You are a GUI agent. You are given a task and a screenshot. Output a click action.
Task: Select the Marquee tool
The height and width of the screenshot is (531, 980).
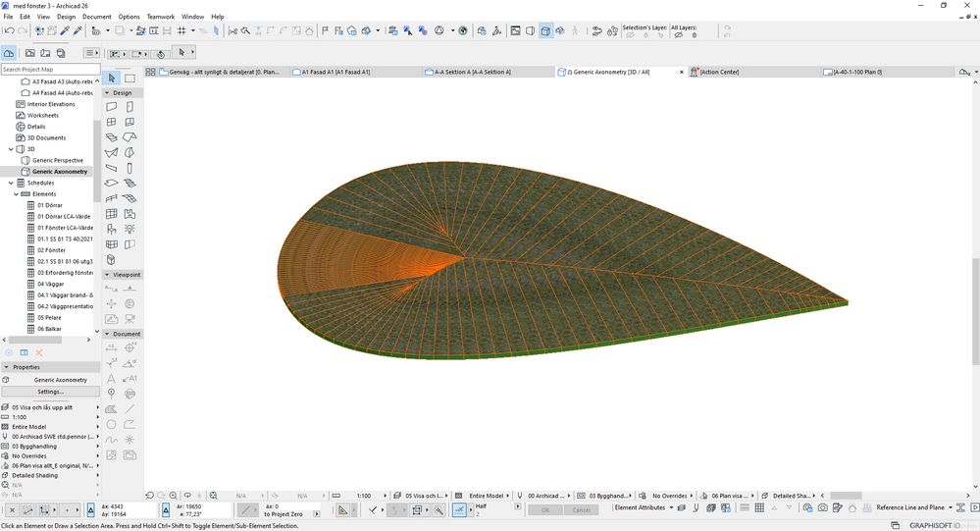[x=129, y=78]
